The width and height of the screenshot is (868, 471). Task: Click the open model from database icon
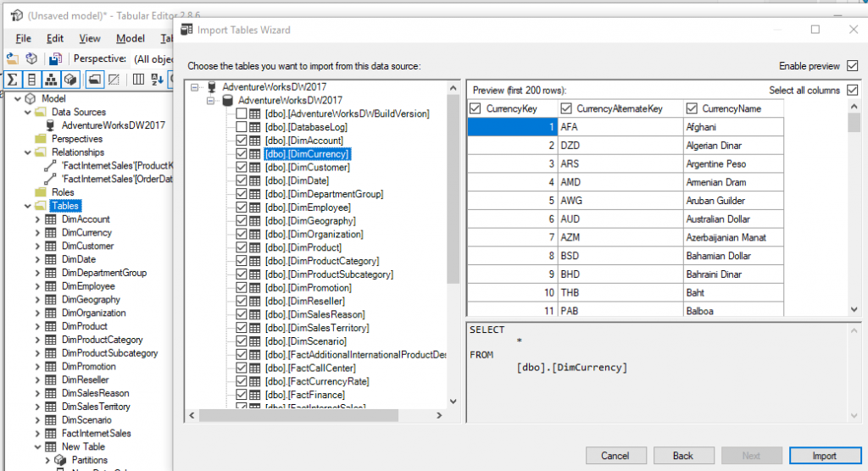point(32,58)
